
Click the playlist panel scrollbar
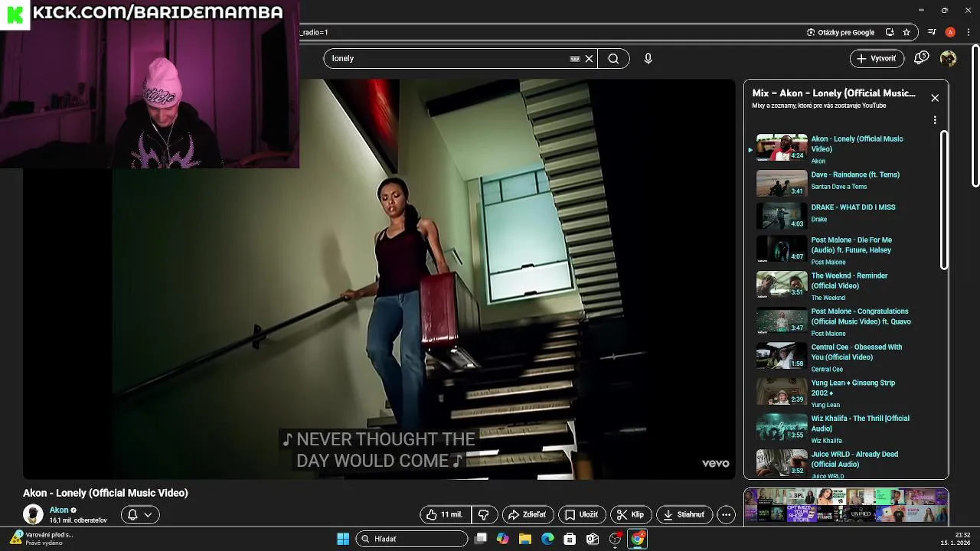944,201
